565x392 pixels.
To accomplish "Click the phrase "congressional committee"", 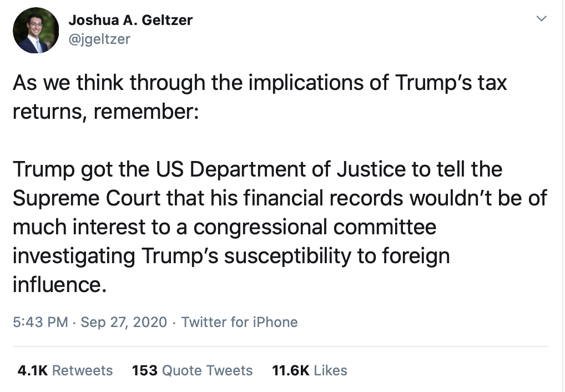I will coord(315,227).
